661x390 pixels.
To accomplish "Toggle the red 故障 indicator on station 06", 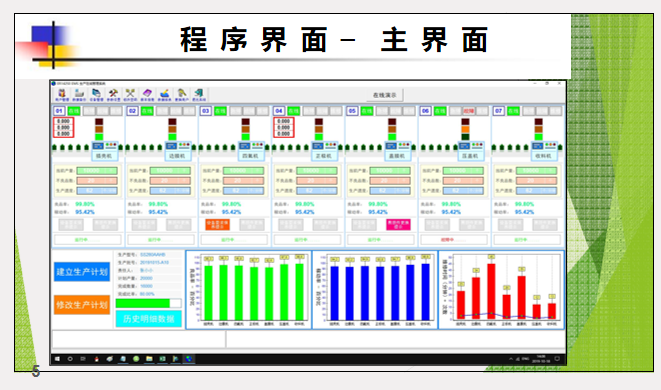I will [469, 111].
